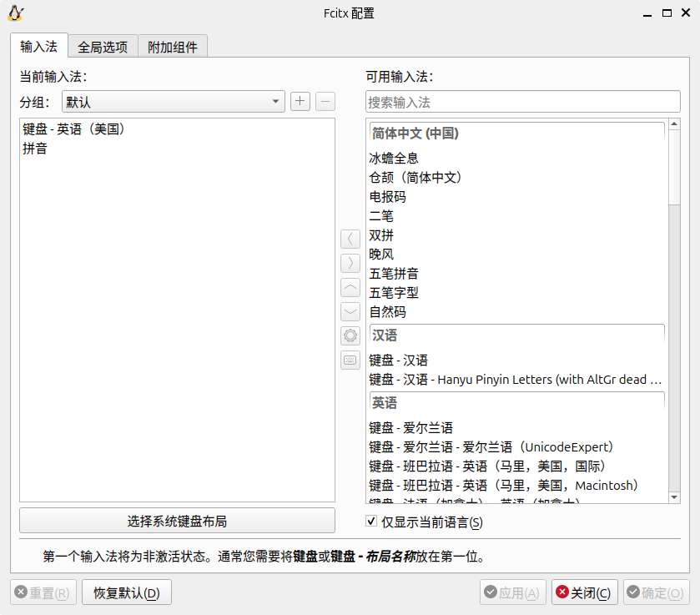Select 二笔 input method
Viewport: 700px width, 615px height.
pos(517,216)
